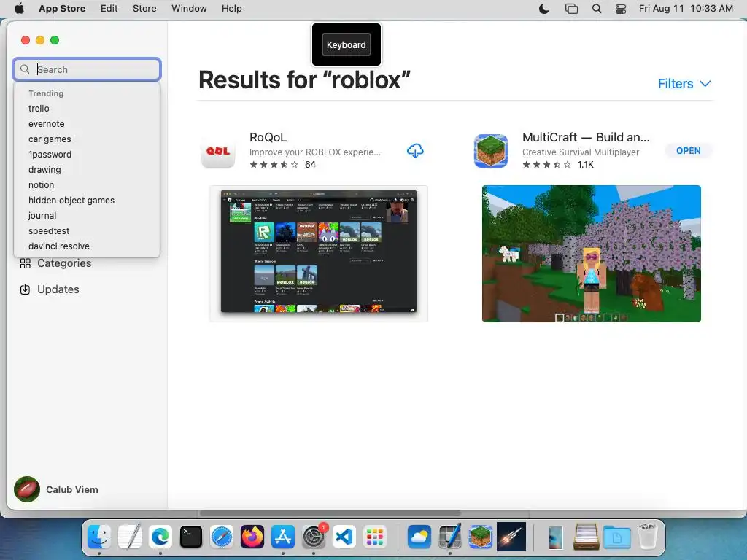747x560 pixels.
Task: Open MultiCraft — Build an... title
Action: [586, 137]
